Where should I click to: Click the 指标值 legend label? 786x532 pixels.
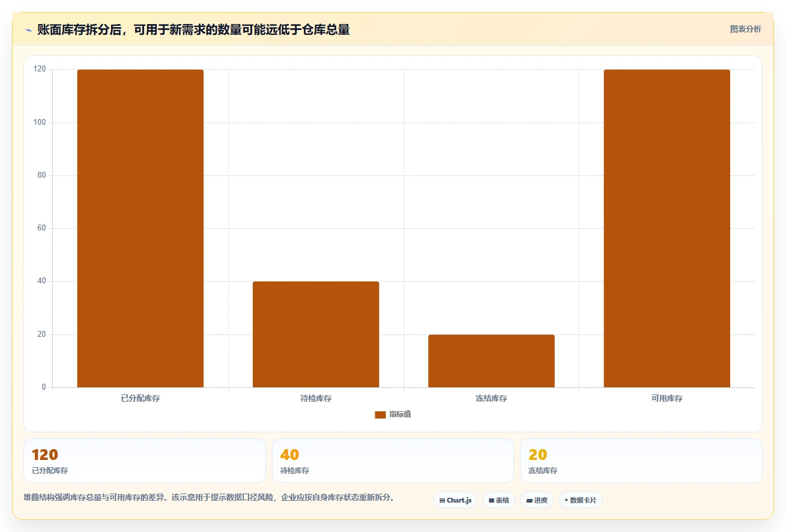tap(400, 414)
